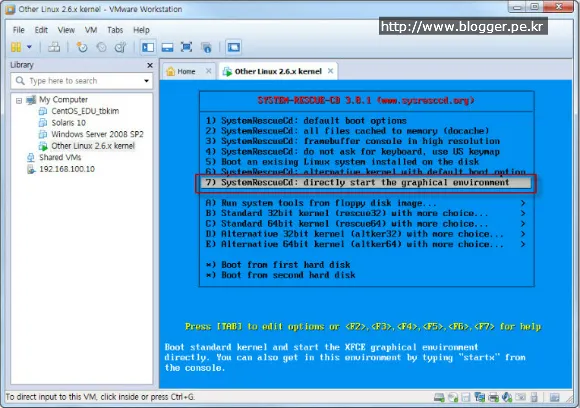Click the floppy drive status bar icon
This screenshot has width=580, height=408.
click(x=466, y=398)
